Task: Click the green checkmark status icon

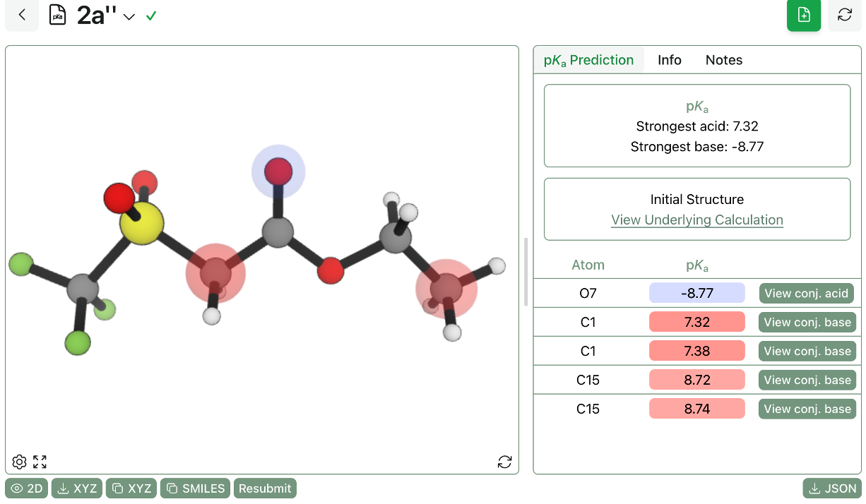Action: coord(150,16)
